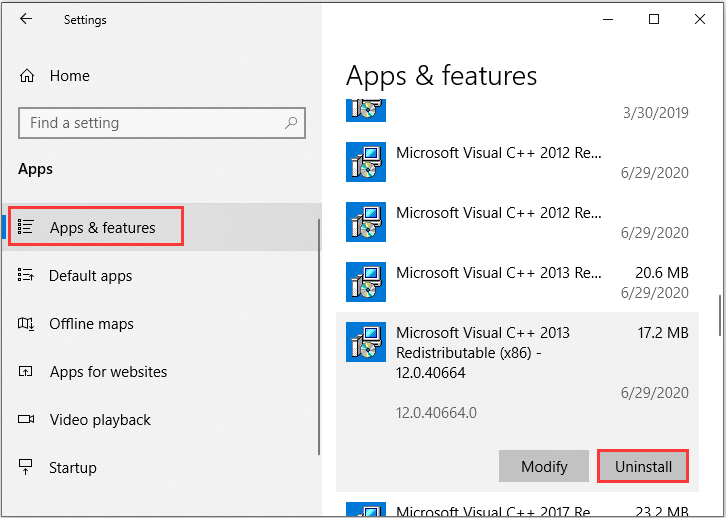This screenshot has height=518, width=726.
Task: Select the Visual C++ 2013 entry sized 20.6 MB
Action: click(x=517, y=282)
